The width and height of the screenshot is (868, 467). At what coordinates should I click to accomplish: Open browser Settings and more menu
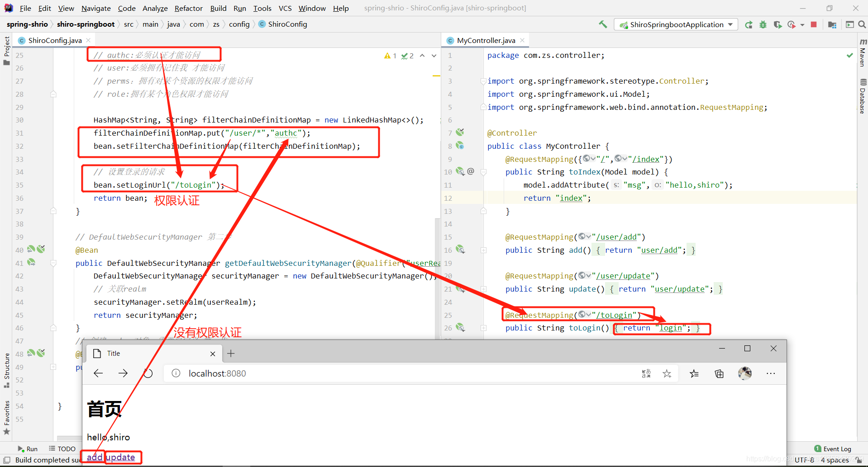tap(771, 373)
